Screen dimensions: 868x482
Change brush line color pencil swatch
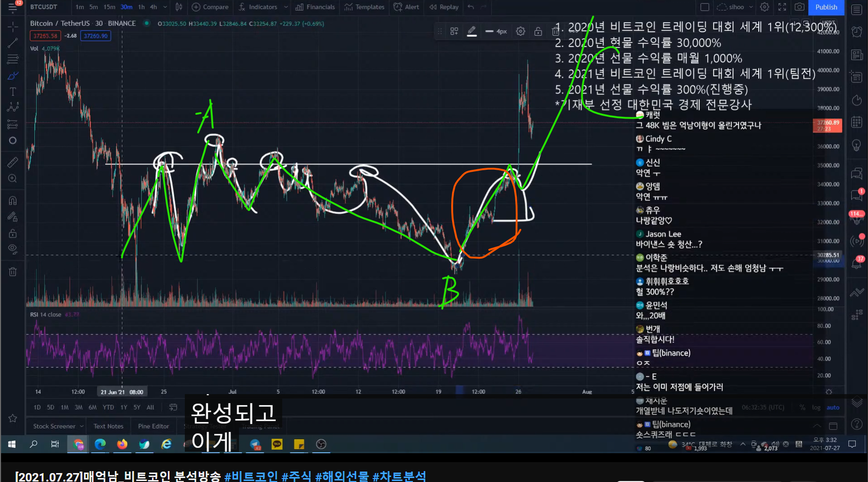click(x=472, y=31)
